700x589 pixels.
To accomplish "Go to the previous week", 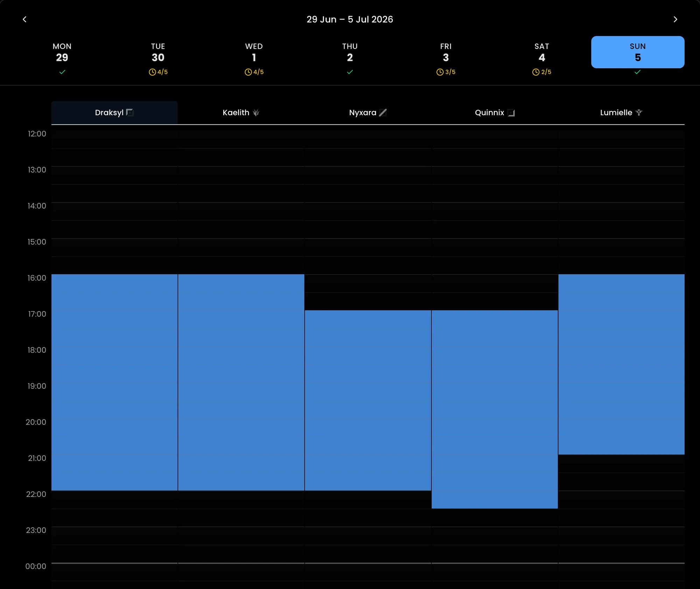I will click(x=24, y=19).
